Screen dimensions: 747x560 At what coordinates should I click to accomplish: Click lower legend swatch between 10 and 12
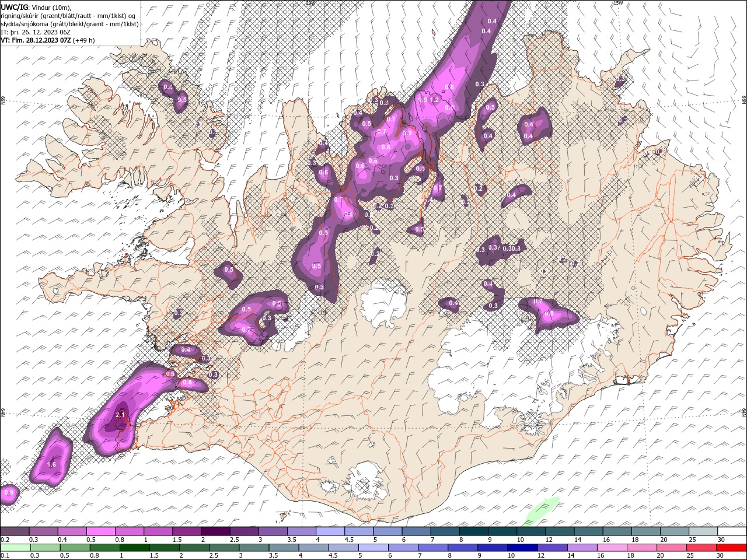523,548
